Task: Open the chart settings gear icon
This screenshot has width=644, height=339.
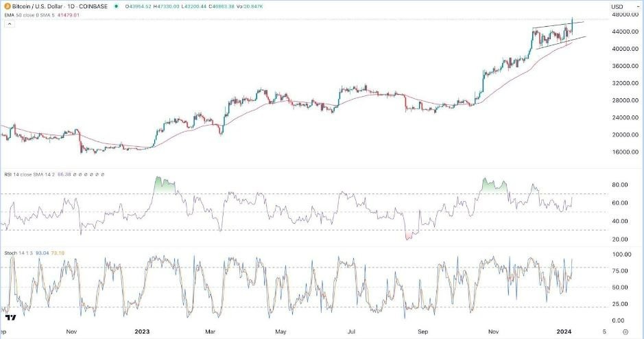Action: 625,332
